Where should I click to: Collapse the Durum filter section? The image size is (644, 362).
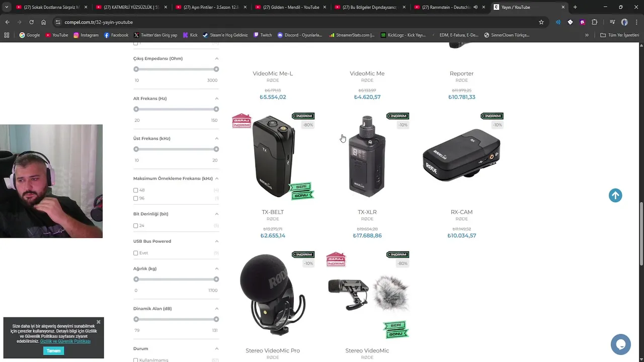point(217,348)
